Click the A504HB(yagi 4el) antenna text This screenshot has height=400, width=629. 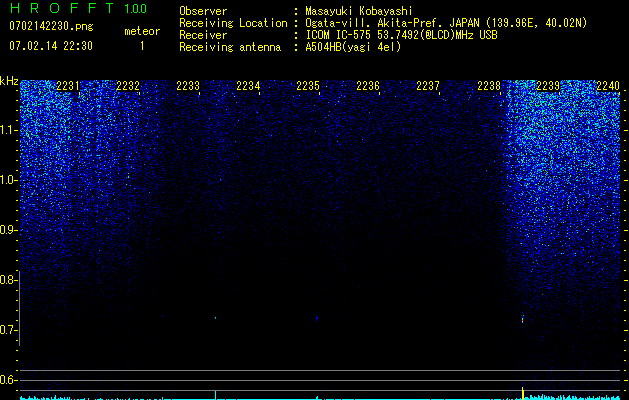(x=353, y=47)
